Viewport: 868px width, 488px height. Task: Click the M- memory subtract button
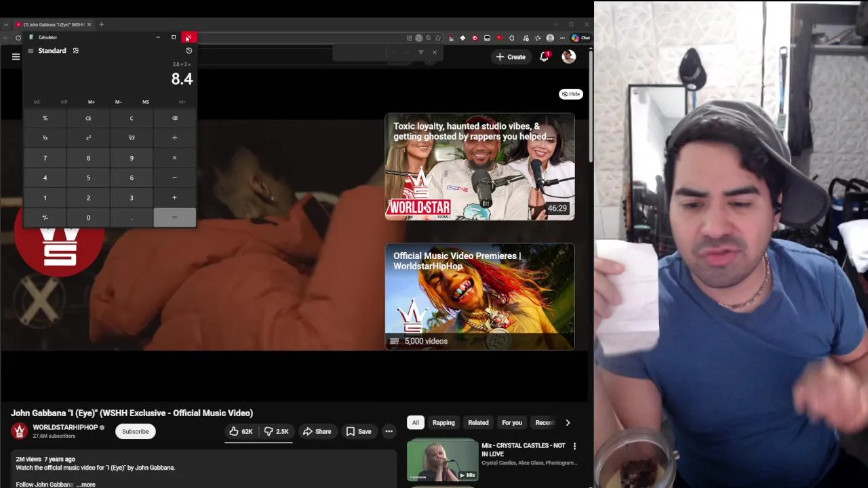118,102
